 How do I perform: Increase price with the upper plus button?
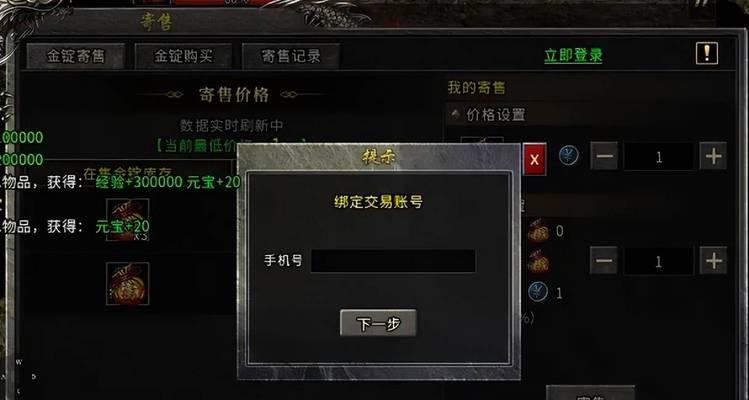click(x=713, y=156)
